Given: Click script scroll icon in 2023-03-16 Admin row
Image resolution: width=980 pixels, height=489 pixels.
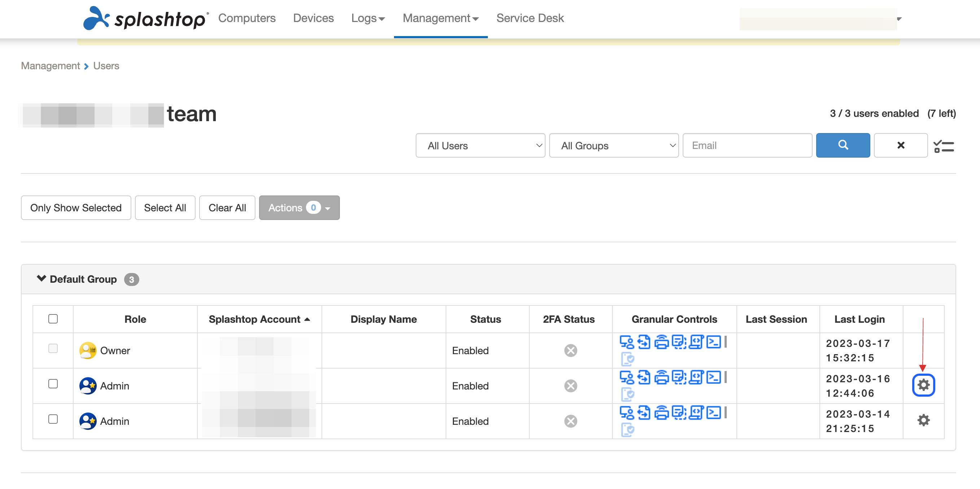Looking at the screenshot, I should pyautogui.click(x=696, y=377).
